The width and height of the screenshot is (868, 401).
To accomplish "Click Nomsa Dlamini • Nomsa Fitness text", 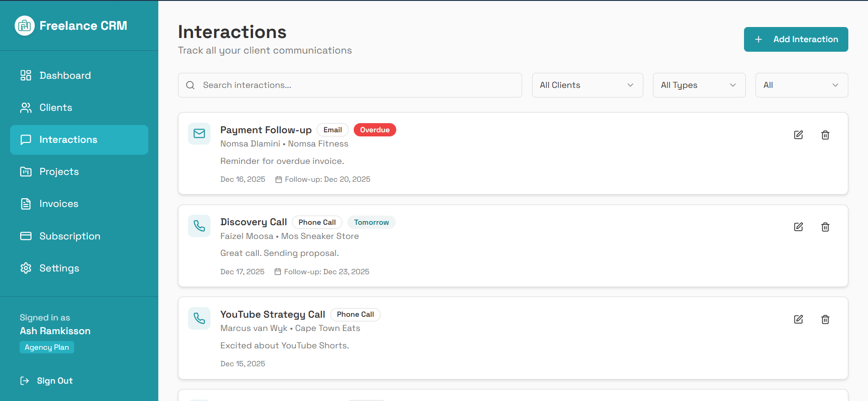I will tap(284, 144).
